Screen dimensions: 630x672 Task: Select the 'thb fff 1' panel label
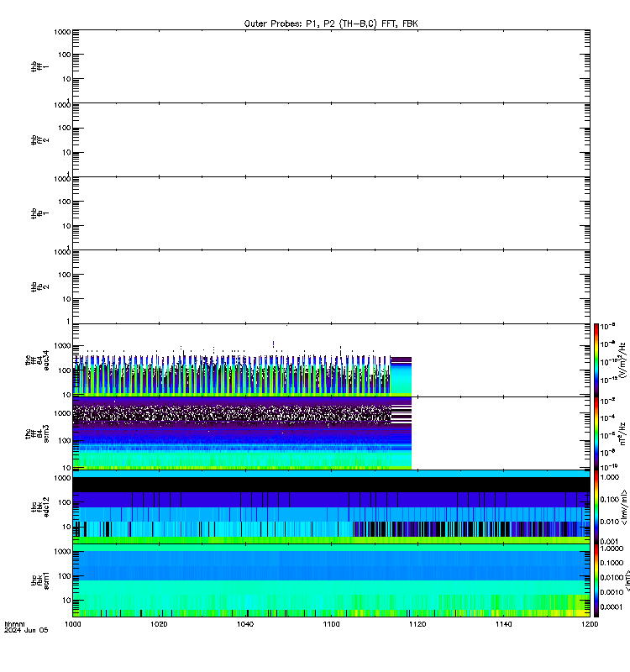(x=39, y=66)
